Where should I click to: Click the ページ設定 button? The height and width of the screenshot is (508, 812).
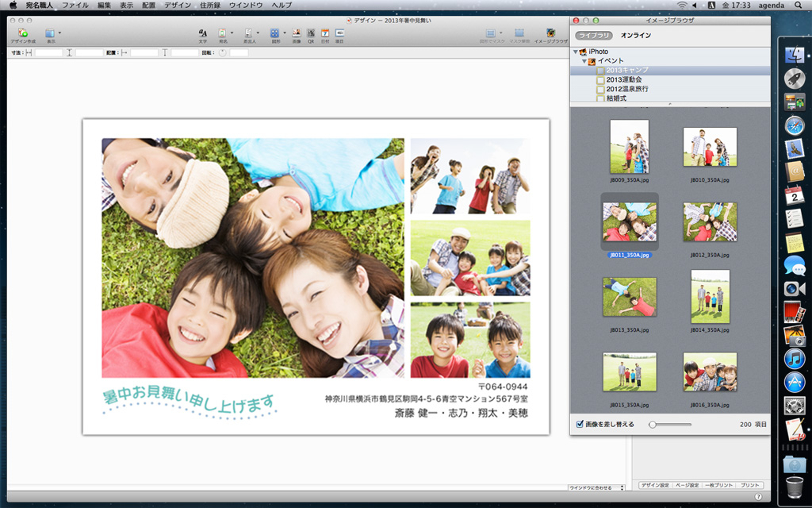pyautogui.click(x=688, y=485)
